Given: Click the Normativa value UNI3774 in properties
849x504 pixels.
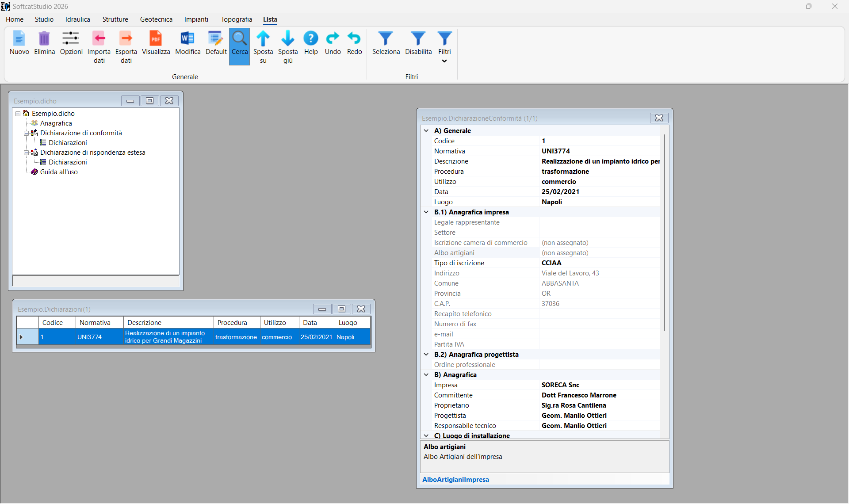Looking at the screenshot, I should [556, 151].
